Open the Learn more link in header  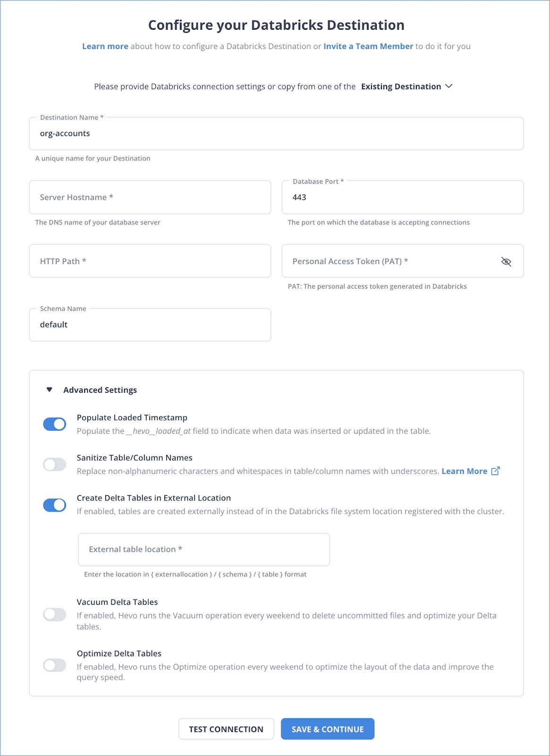click(105, 46)
